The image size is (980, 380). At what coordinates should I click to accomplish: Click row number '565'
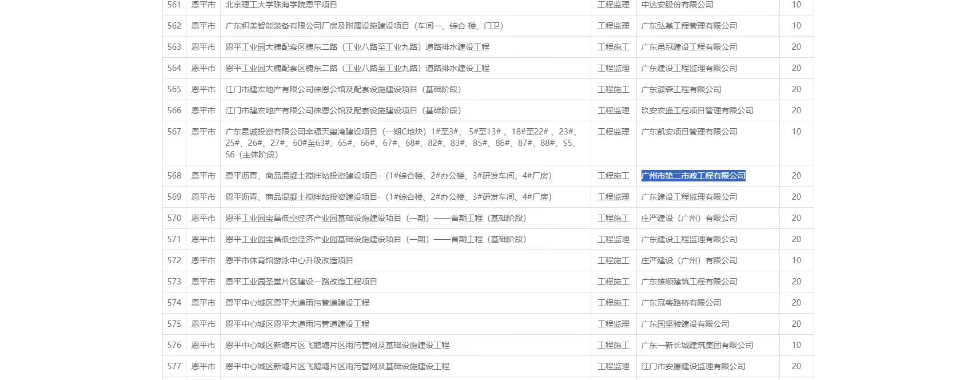(x=174, y=89)
